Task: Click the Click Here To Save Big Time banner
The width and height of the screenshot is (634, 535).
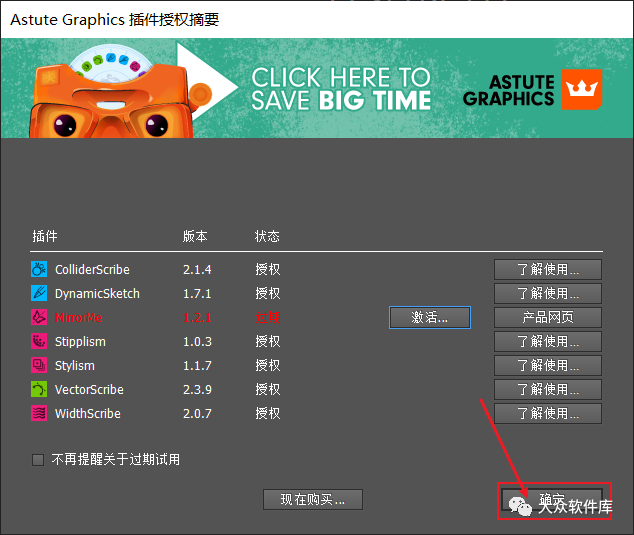Action: pos(317,88)
